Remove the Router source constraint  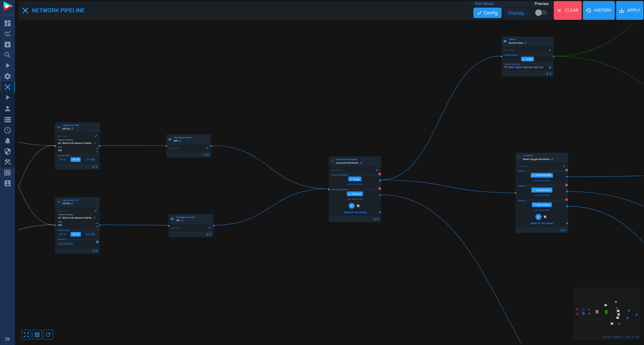pos(380,174)
